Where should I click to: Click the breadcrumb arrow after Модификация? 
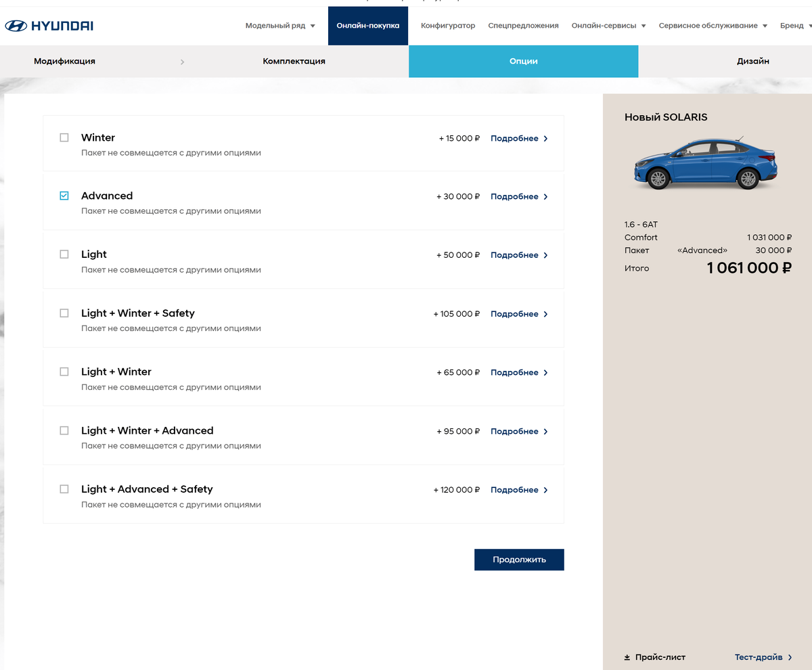coord(182,62)
